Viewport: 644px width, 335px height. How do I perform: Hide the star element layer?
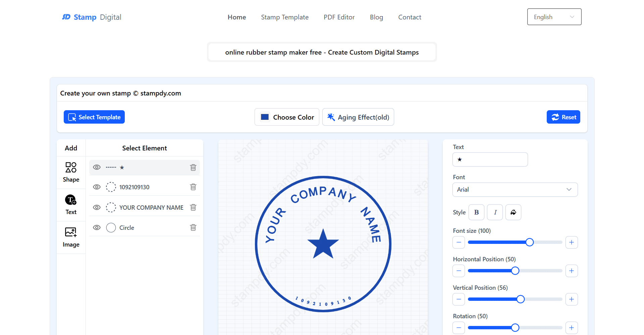click(x=97, y=167)
